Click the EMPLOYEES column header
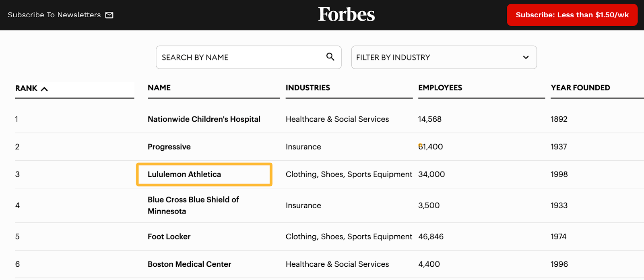The width and height of the screenshot is (644, 280). coord(440,87)
